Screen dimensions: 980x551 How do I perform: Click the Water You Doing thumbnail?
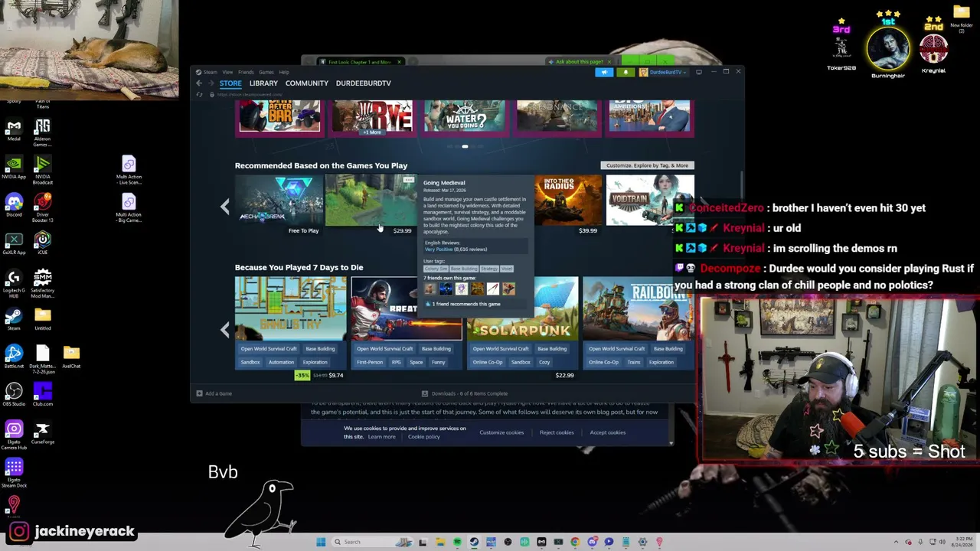point(464,117)
